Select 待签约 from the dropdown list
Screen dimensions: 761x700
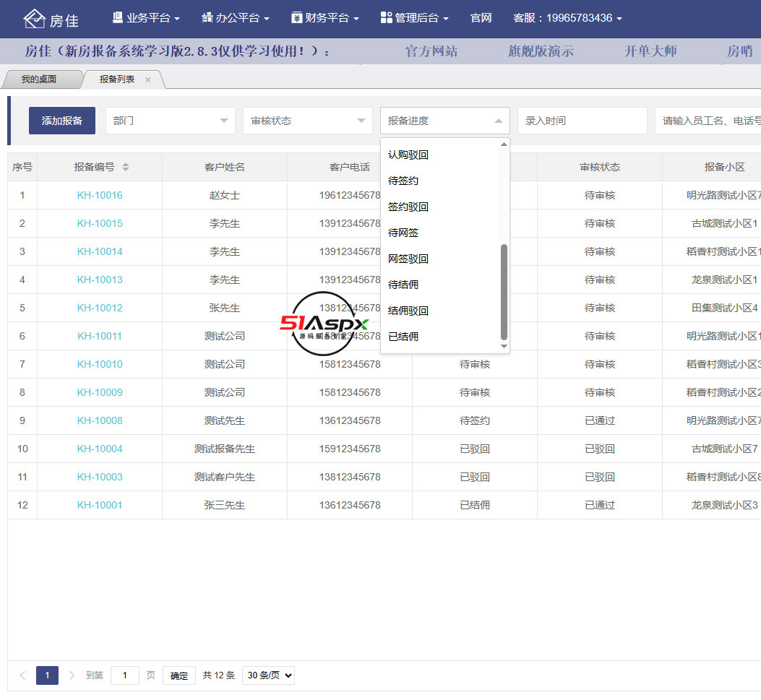click(403, 181)
